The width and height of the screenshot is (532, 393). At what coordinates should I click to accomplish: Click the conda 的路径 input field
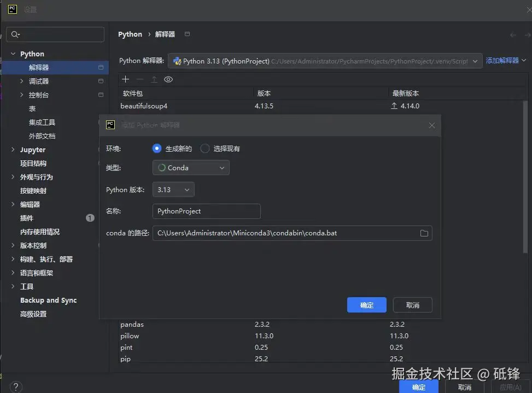pos(292,233)
